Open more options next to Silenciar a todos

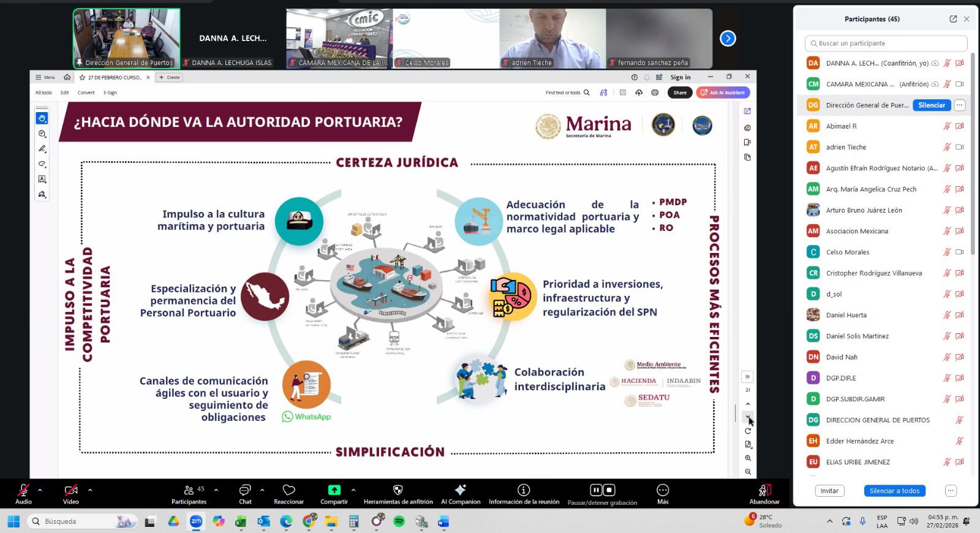951,491
